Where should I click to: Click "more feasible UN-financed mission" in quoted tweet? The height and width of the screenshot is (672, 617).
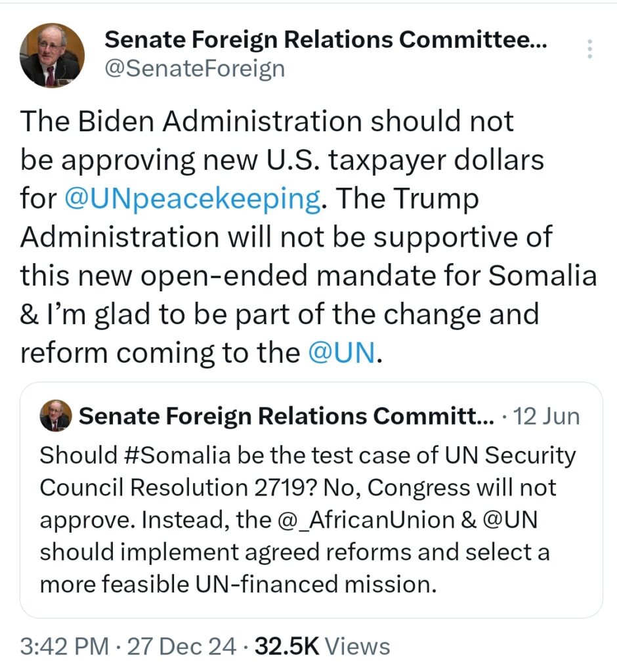(237, 583)
